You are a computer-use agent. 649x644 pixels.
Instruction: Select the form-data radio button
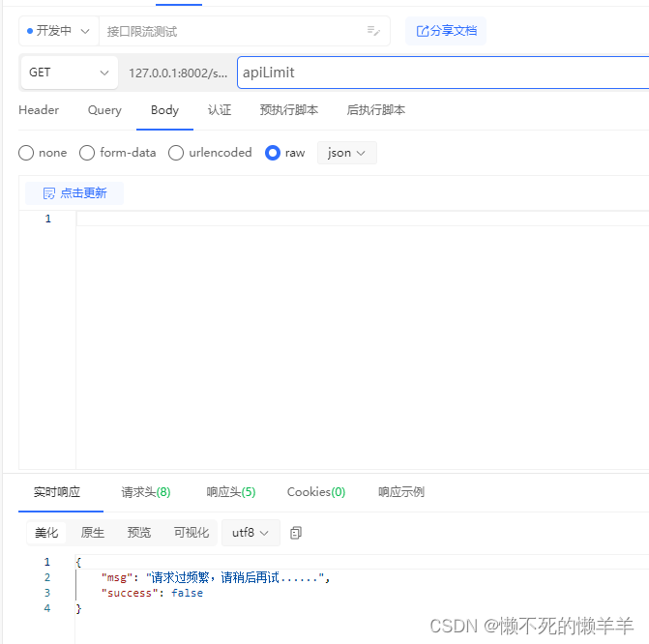pos(87,153)
